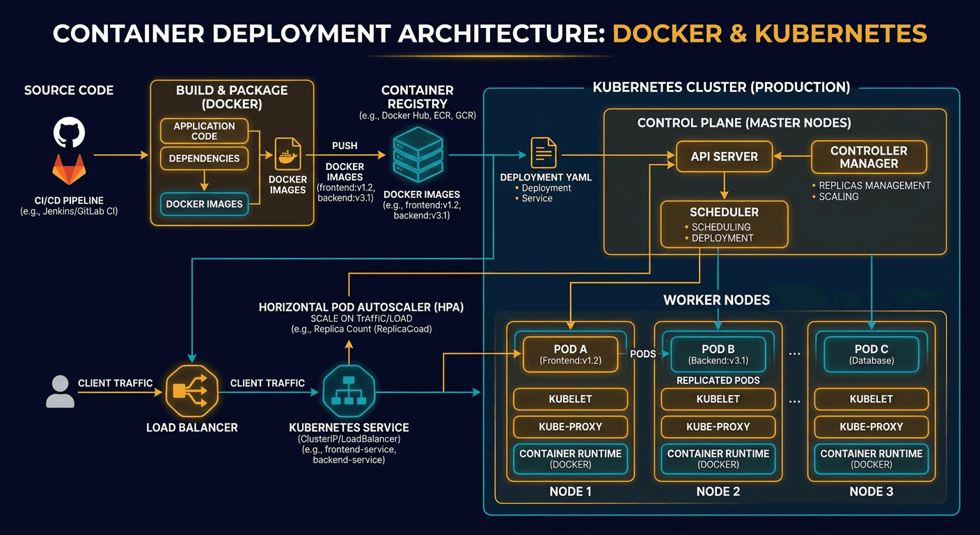This screenshot has width=980, height=535.
Task: Click Pod A (Frontend:v1.2)
Action: [x=570, y=354]
